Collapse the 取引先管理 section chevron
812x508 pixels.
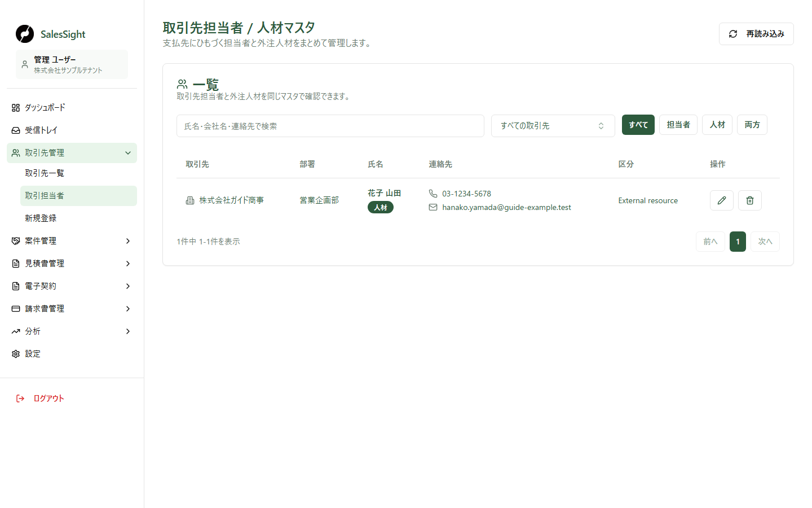pyautogui.click(x=128, y=153)
